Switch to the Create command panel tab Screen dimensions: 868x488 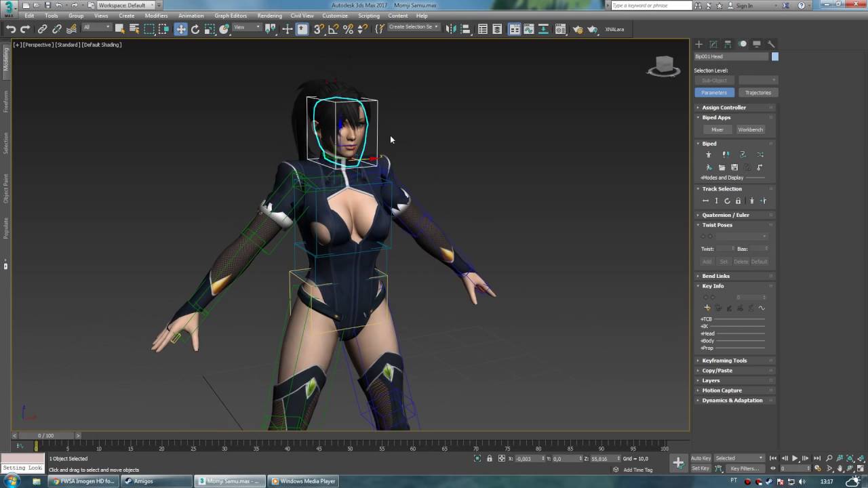(699, 44)
